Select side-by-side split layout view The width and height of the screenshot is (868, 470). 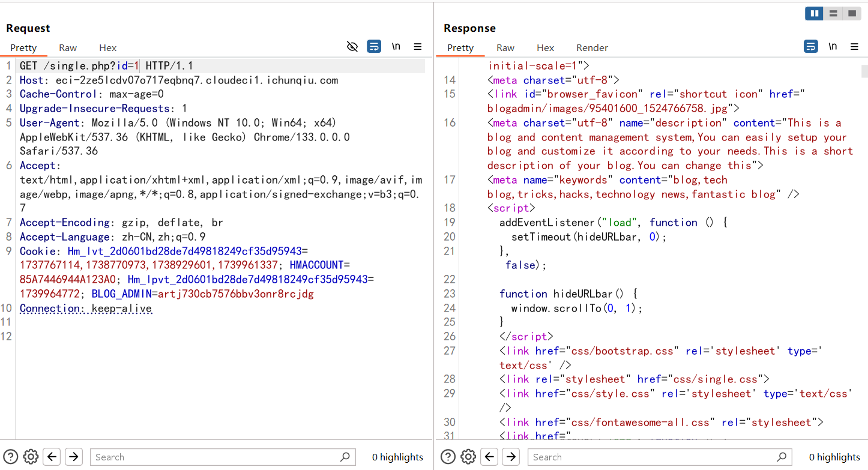(814, 13)
